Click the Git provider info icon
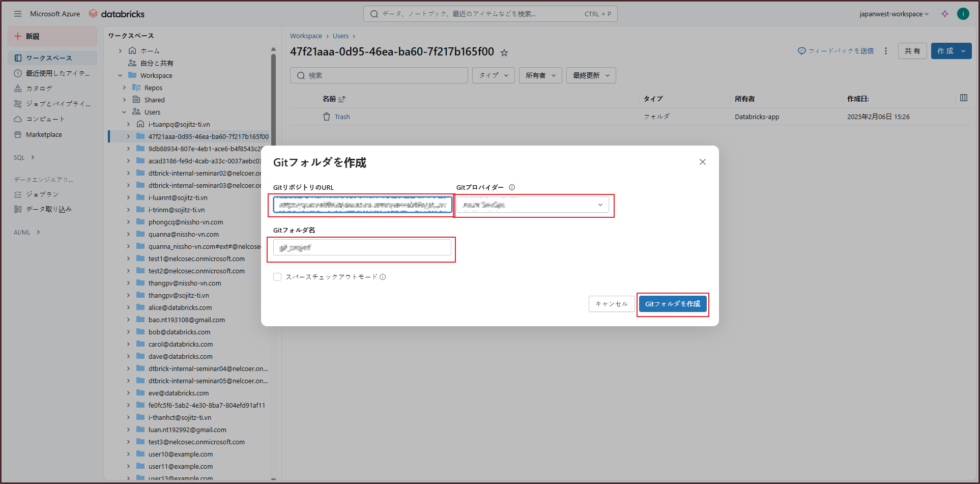Screen dimensions: 980x484 (512, 187)
